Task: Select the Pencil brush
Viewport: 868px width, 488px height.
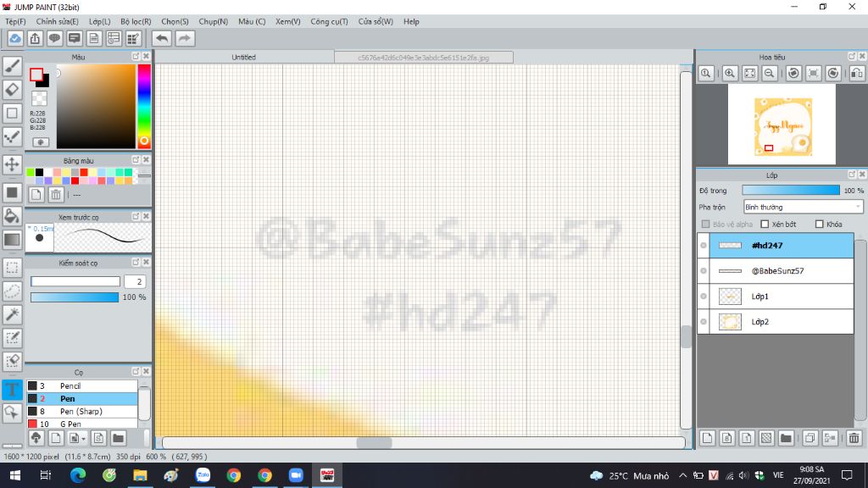Action: point(82,385)
